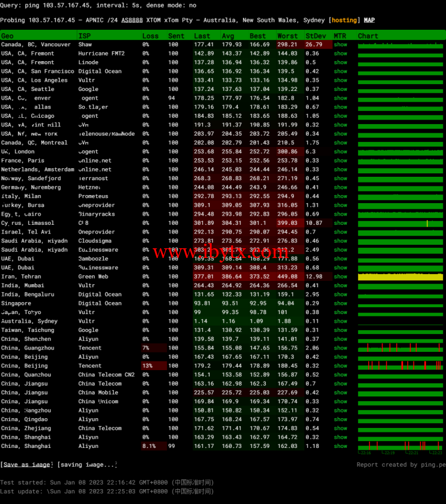Click show MTR for Sydney Vultr row
The width and height of the screenshot is (446, 504).
click(x=341, y=322)
